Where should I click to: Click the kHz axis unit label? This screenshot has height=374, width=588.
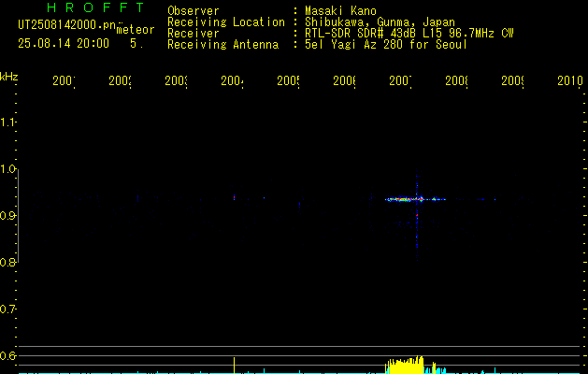9,76
